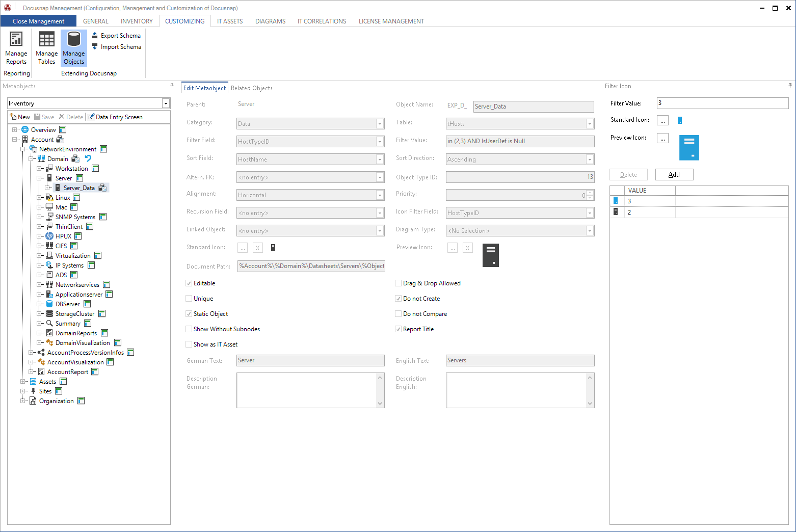796x532 pixels.
Task: Browse Standard Icon in Filter Icon panel
Action: pyautogui.click(x=662, y=120)
